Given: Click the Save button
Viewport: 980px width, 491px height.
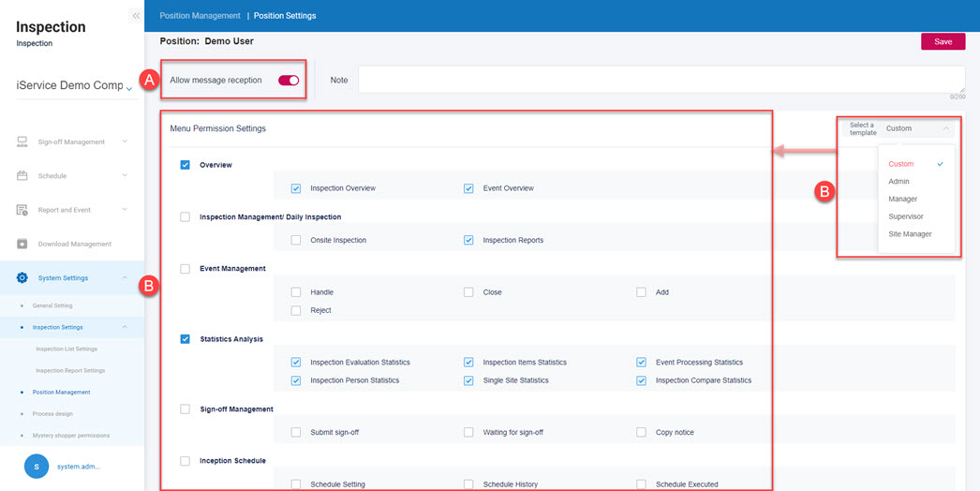Looking at the screenshot, I should coord(943,41).
